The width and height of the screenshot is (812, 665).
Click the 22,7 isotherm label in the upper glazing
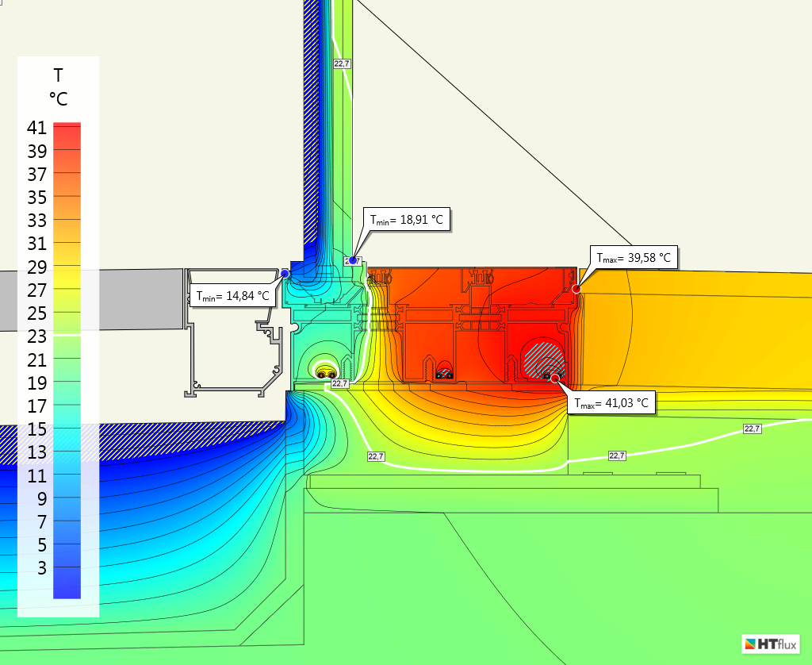[x=341, y=63]
